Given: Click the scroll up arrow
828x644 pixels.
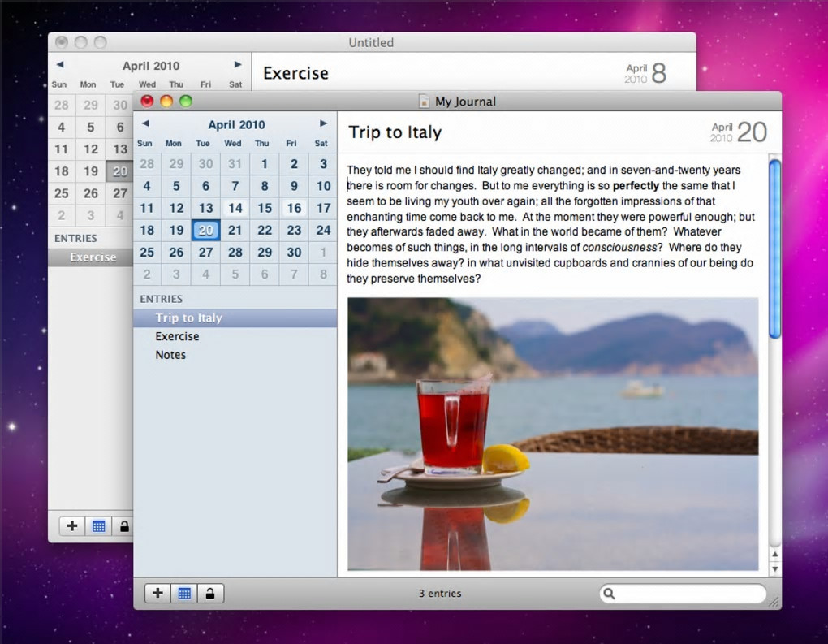Looking at the screenshot, I should tap(774, 554).
